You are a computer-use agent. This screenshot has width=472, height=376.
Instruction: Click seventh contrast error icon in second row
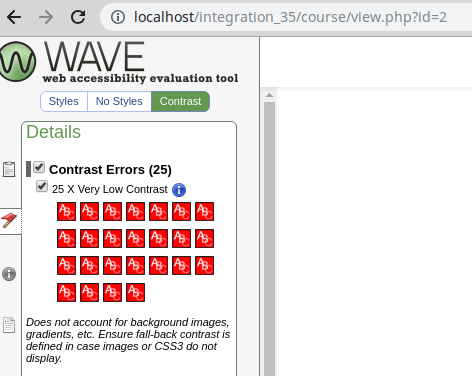[204, 238]
